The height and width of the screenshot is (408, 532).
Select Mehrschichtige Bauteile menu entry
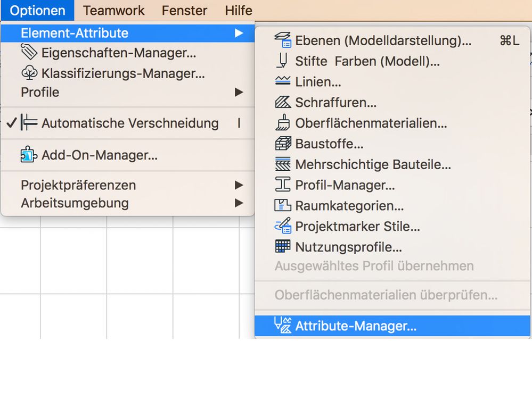pyautogui.click(x=373, y=164)
